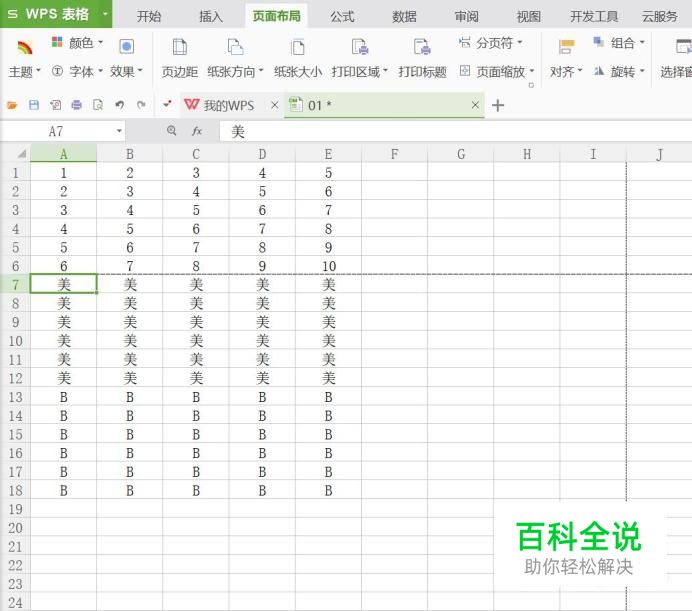Switch to the 审阅 ribbon tab
Image resolution: width=692 pixels, height=611 pixels.
pos(466,16)
